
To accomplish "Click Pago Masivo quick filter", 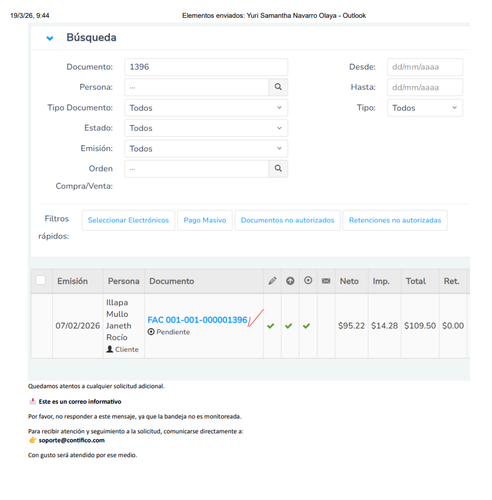I will [205, 220].
